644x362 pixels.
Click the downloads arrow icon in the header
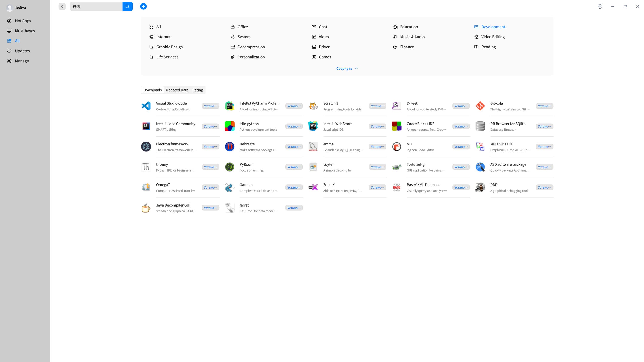tap(143, 6)
